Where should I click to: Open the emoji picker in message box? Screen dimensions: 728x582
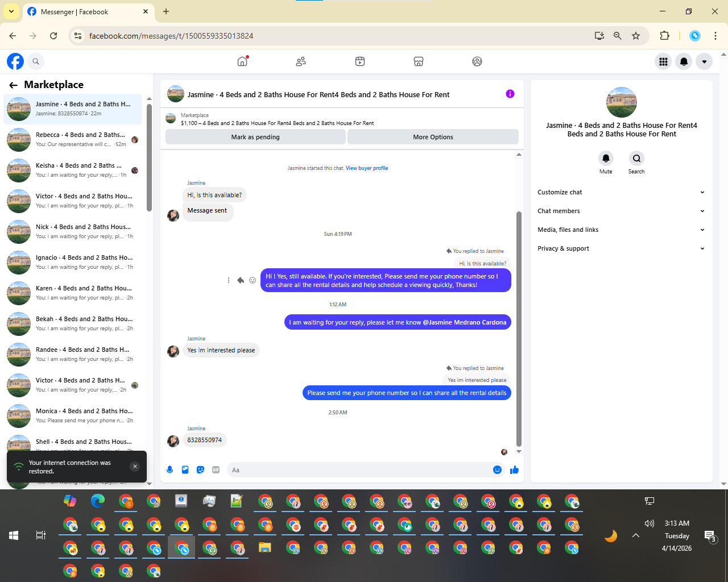[x=497, y=469]
